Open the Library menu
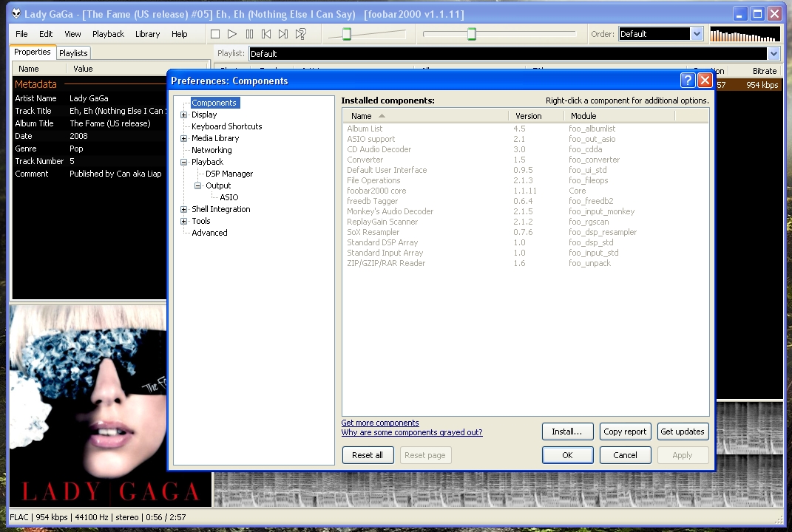The height and width of the screenshot is (532, 792). coord(147,34)
